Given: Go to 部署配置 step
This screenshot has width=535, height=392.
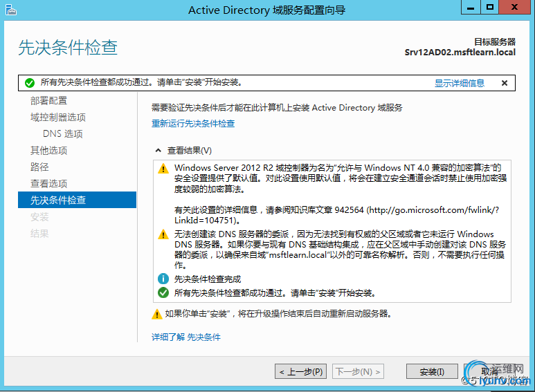Looking at the screenshot, I should click(48, 100).
